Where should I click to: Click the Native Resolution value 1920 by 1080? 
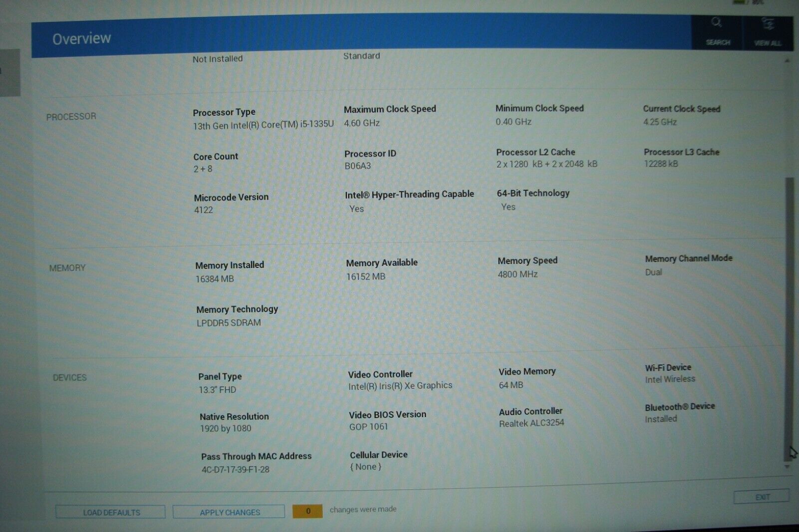point(225,428)
